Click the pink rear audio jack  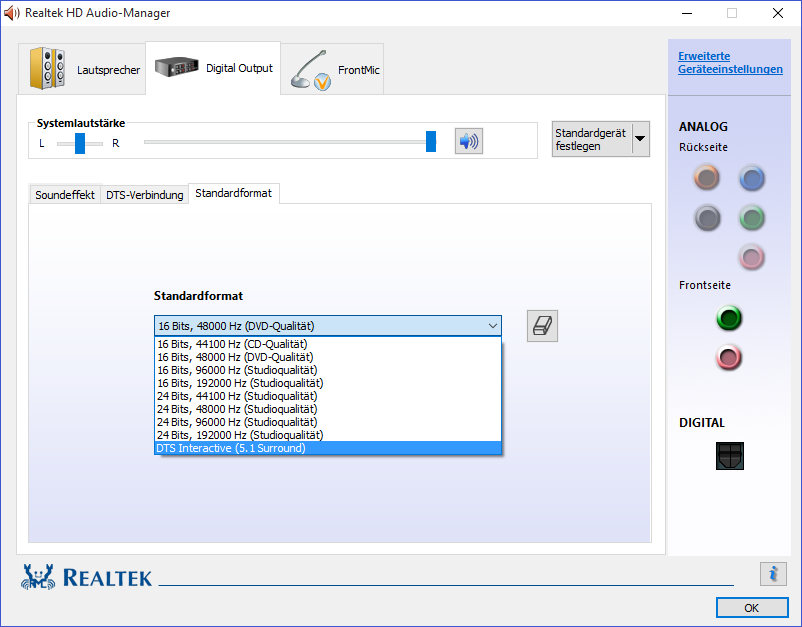(751, 257)
